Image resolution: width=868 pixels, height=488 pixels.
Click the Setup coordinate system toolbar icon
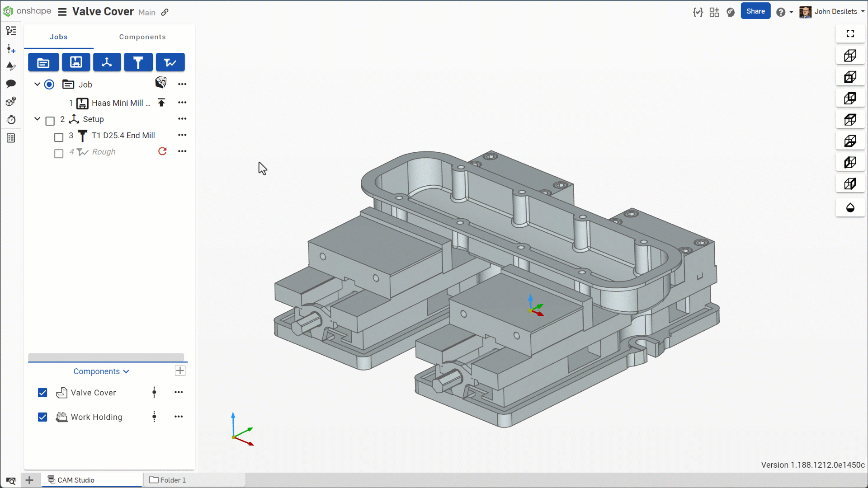point(107,62)
